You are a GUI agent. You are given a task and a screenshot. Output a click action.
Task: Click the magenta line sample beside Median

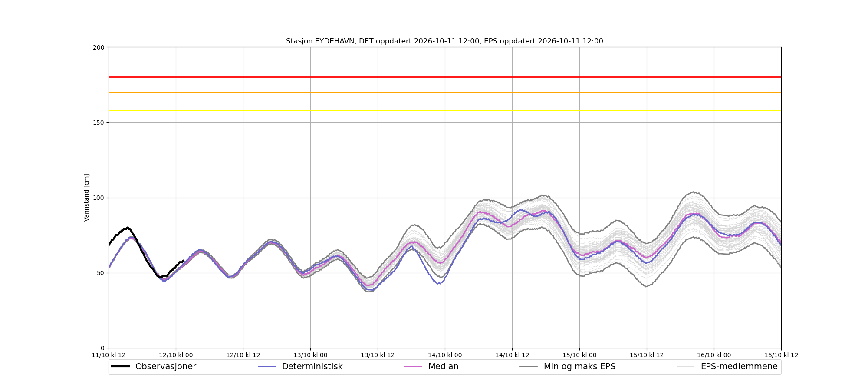pos(413,367)
